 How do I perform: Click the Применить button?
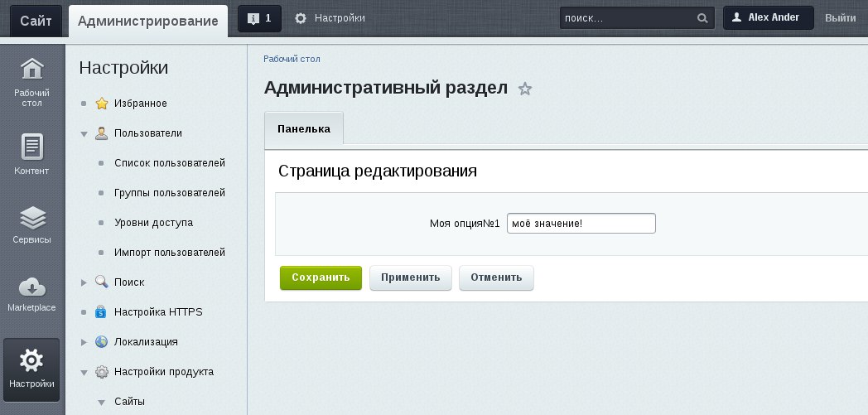click(410, 277)
